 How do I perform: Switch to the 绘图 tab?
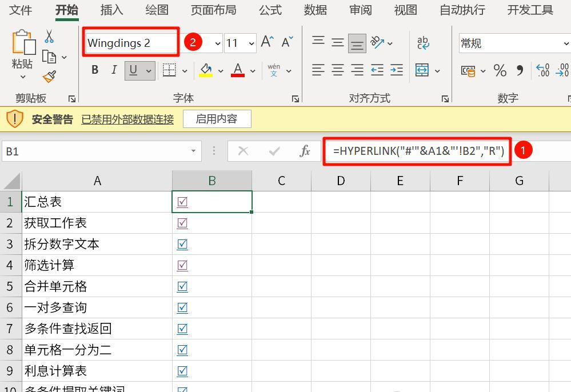pos(157,10)
